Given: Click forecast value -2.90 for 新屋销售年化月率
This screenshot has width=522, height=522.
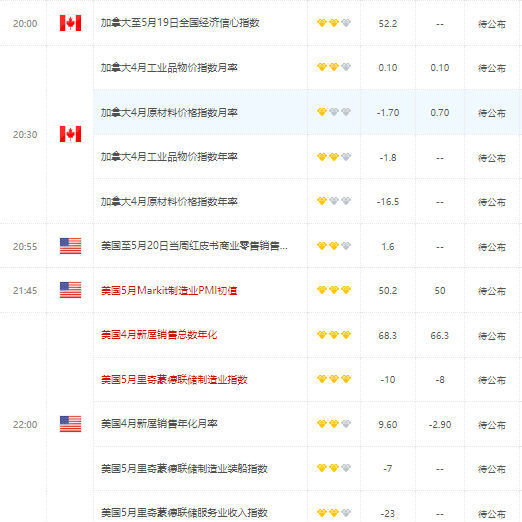Looking at the screenshot, I should click(x=440, y=424).
